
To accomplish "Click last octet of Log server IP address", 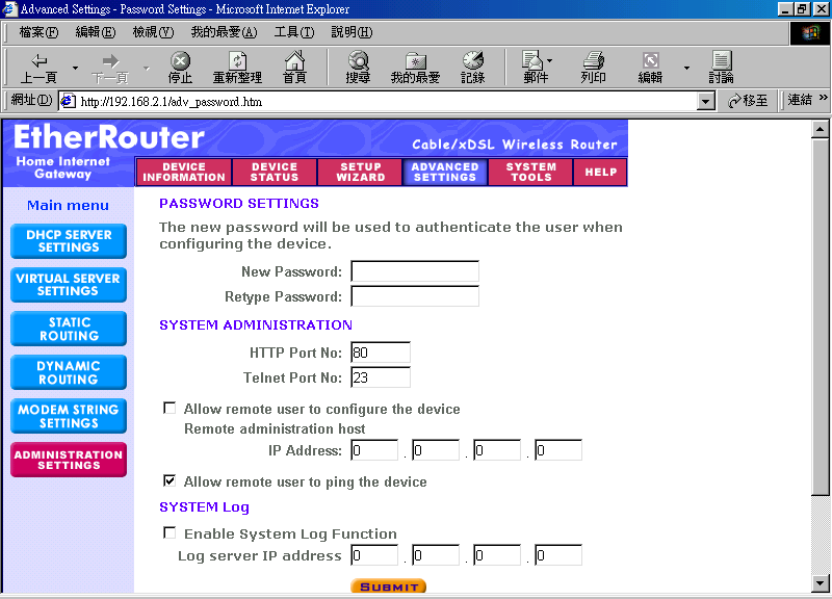I will tap(558, 555).
